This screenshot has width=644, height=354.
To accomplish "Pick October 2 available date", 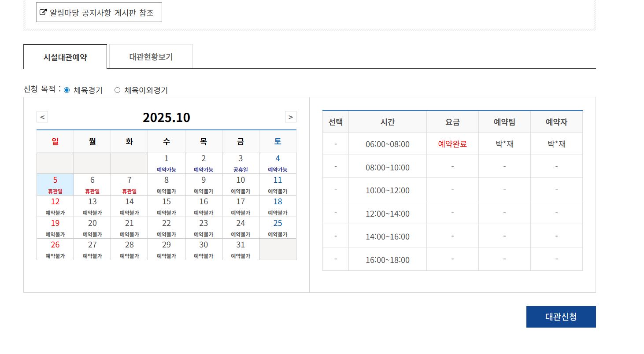I will tap(204, 163).
